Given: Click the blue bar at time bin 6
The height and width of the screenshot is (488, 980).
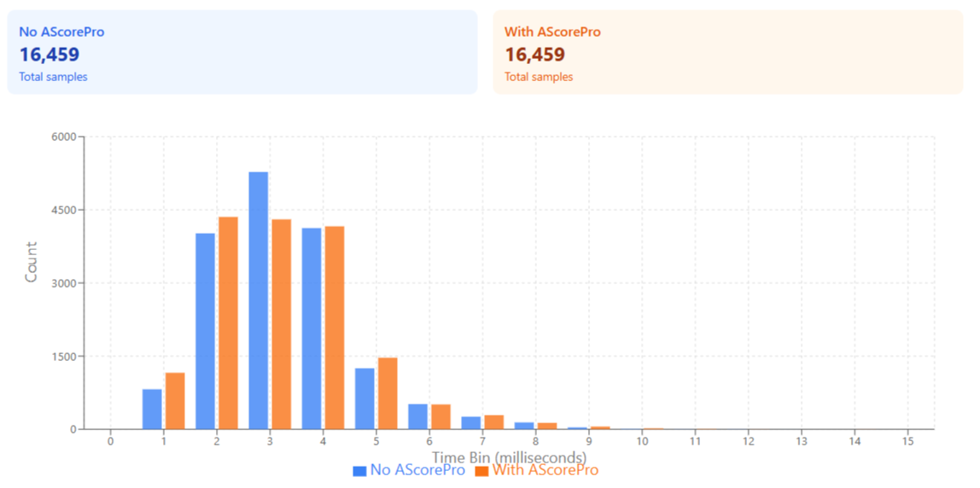Looking at the screenshot, I should [417, 417].
